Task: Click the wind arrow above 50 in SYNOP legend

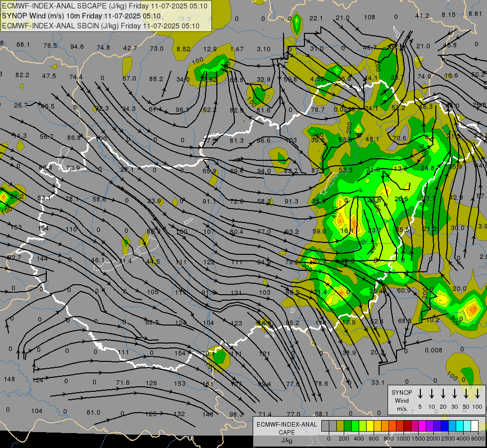Action: click(466, 394)
